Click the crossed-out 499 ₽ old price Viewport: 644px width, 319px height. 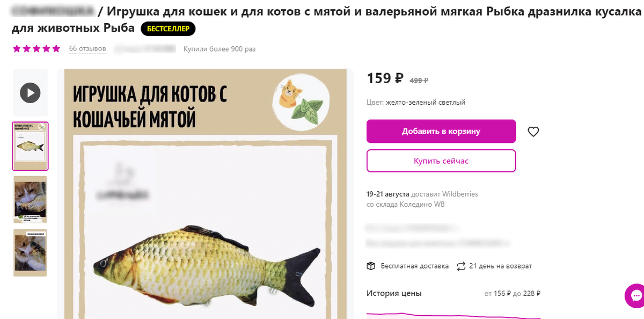click(x=419, y=80)
